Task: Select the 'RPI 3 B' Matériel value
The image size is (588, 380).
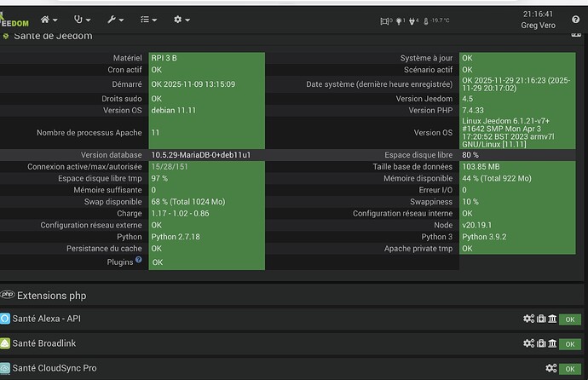Action: click(164, 58)
